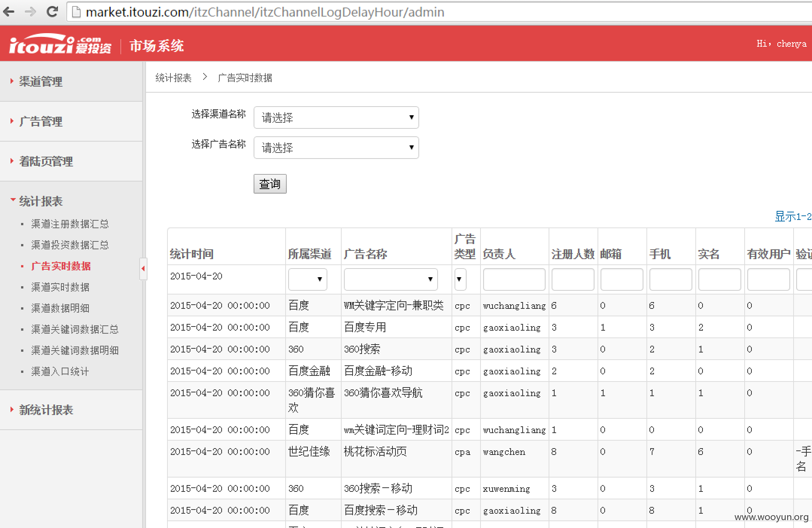Image resolution: width=812 pixels, height=528 pixels.
Task: Sort by 统计时间 column header
Action: [192, 254]
